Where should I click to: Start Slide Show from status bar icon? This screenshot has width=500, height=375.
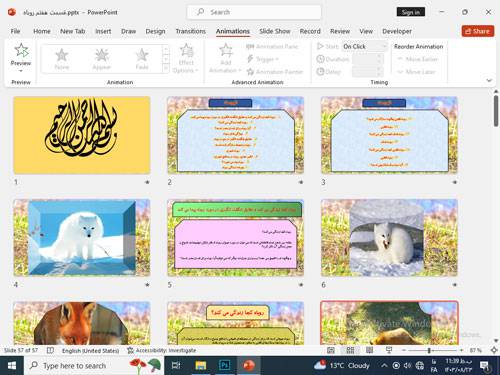389,350
